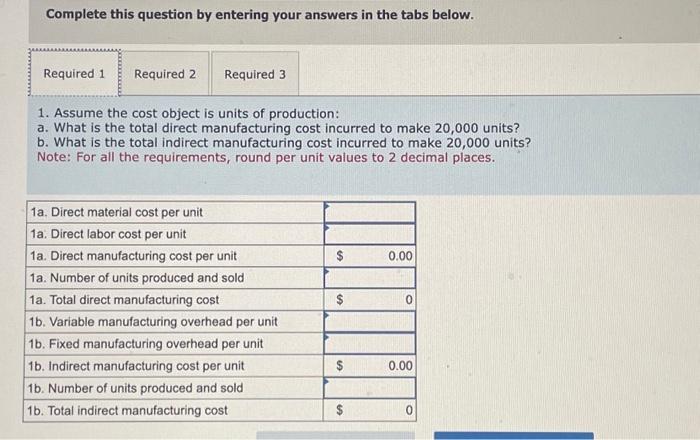
Task: Switch to the Required 2 tab
Action: tap(165, 74)
